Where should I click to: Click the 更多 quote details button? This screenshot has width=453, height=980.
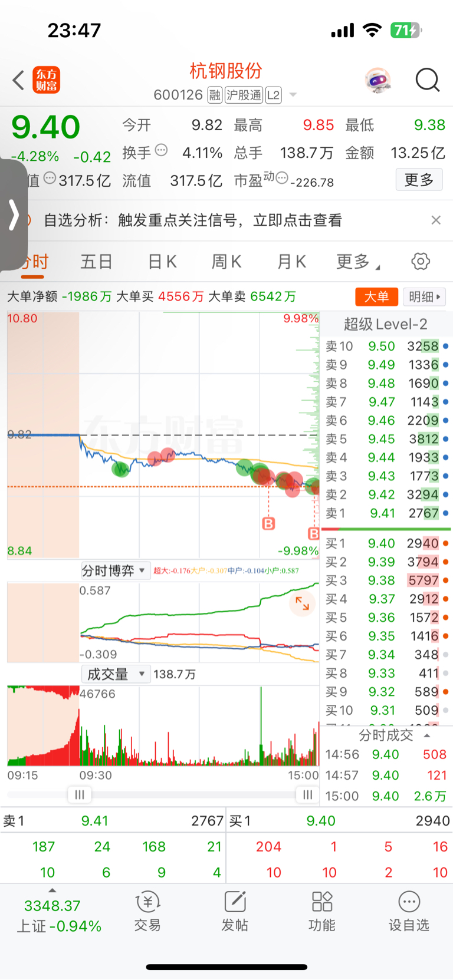(x=419, y=180)
